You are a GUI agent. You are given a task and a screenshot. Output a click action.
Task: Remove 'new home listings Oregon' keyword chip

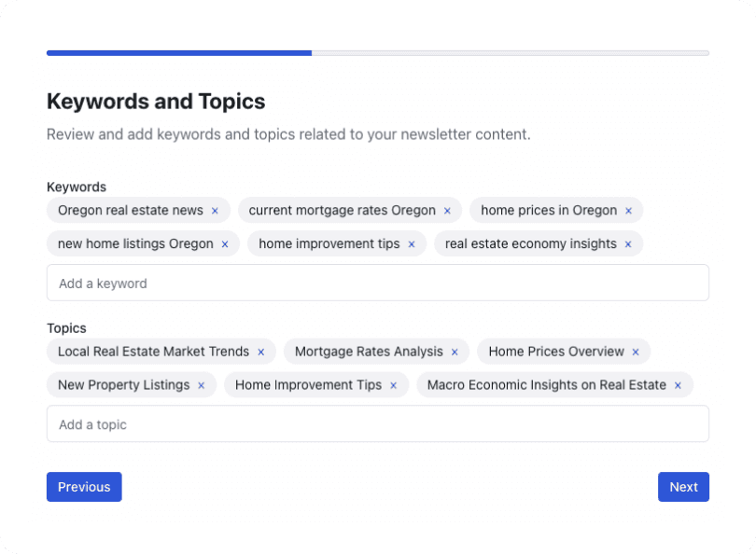225,244
